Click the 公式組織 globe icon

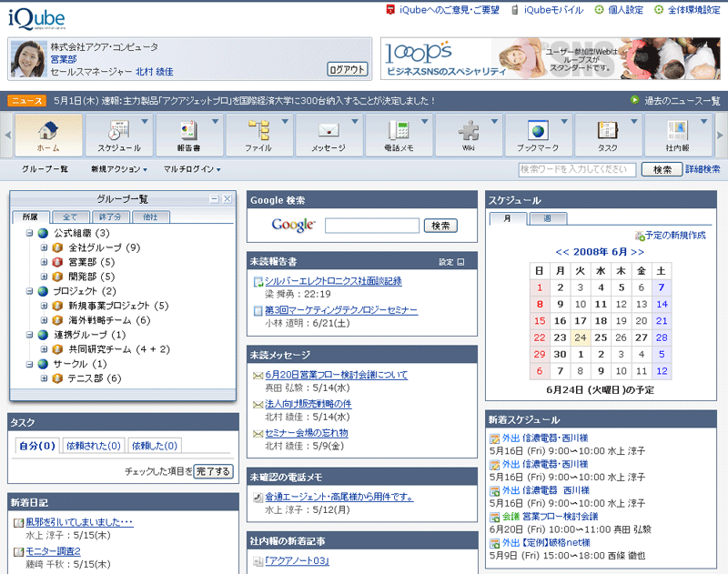(43, 233)
